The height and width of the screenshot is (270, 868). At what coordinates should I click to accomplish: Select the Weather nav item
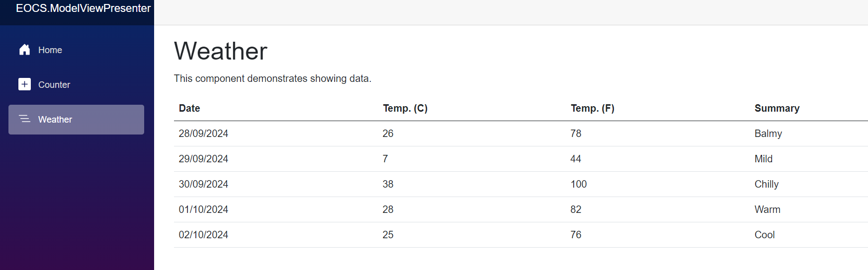click(x=76, y=120)
